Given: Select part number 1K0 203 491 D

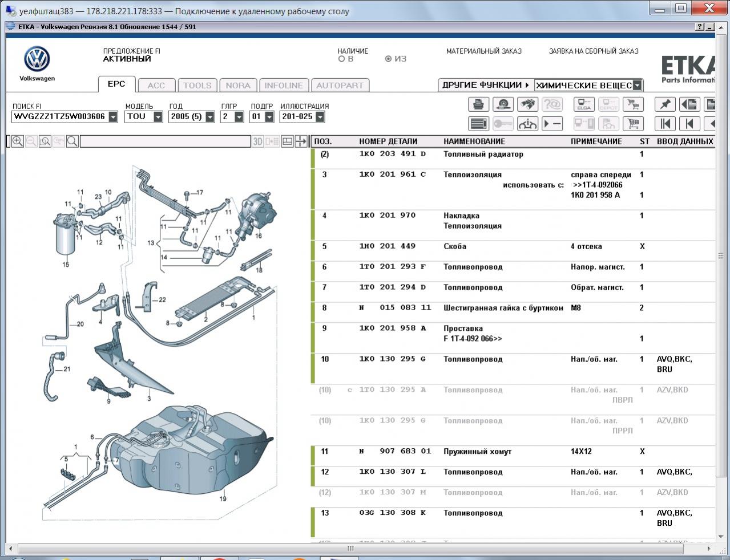Looking at the screenshot, I should (x=392, y=154).
